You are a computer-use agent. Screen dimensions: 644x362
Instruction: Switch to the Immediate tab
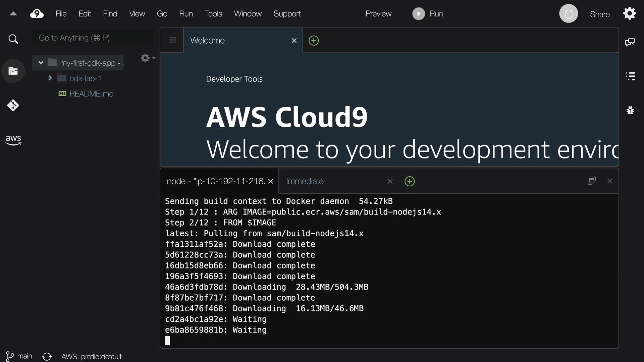point(305,181)
